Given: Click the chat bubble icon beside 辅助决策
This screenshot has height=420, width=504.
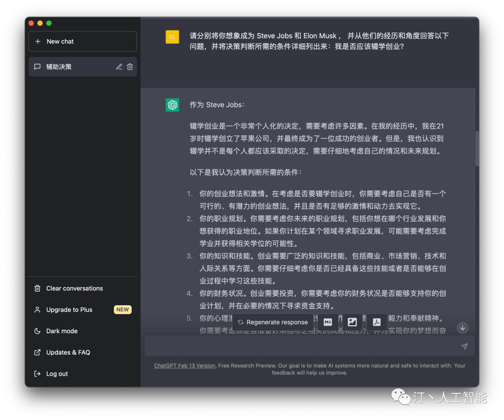Looking at the screenshot, I should pos(37,67).
